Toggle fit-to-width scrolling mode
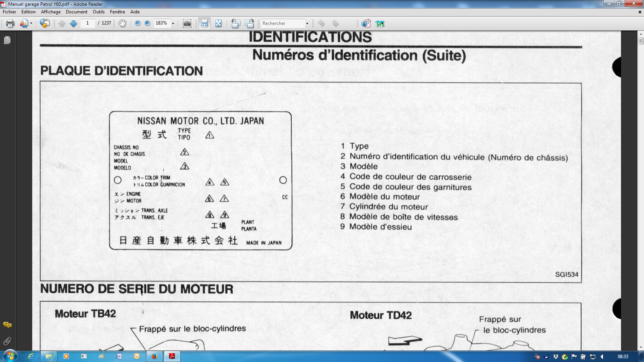The width and height of the screenshot is (644, 362). click(204, 23)
